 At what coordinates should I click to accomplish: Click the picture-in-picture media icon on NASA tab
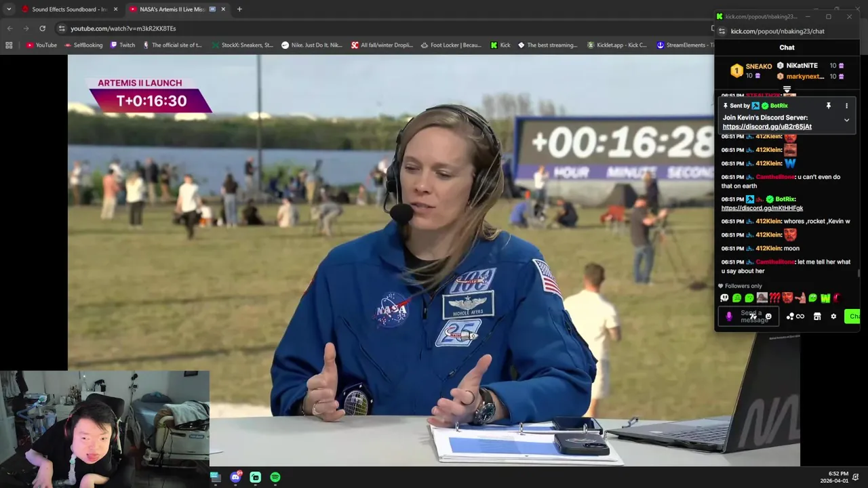[212, 9]
